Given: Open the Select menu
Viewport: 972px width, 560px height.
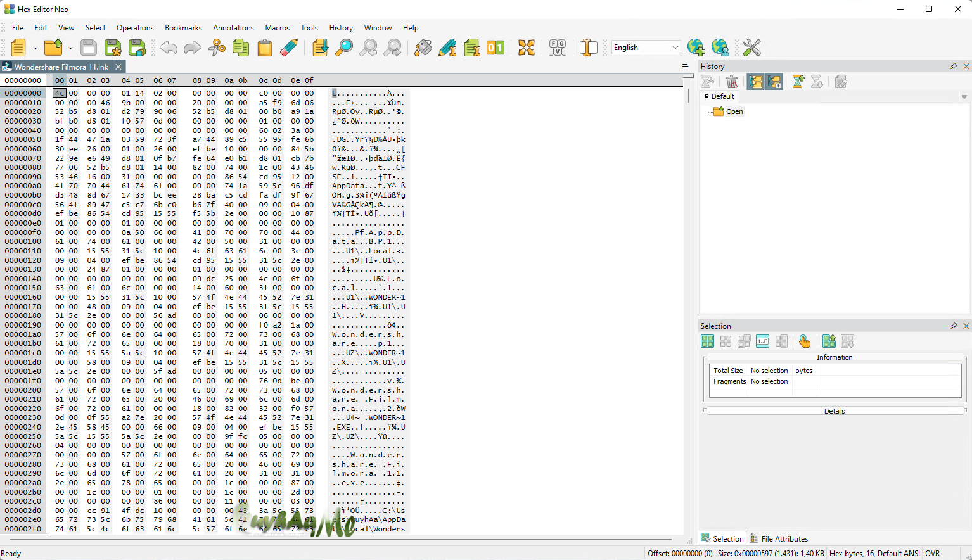Looking at the screenshot, I should tap(96, 28).
